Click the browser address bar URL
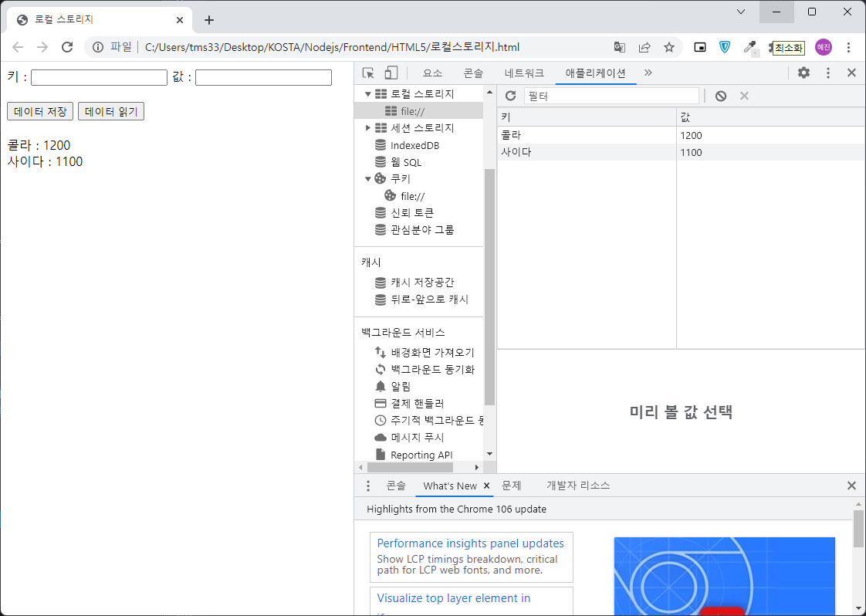Viewport: 866px width, 616px height. pos(332,48)
